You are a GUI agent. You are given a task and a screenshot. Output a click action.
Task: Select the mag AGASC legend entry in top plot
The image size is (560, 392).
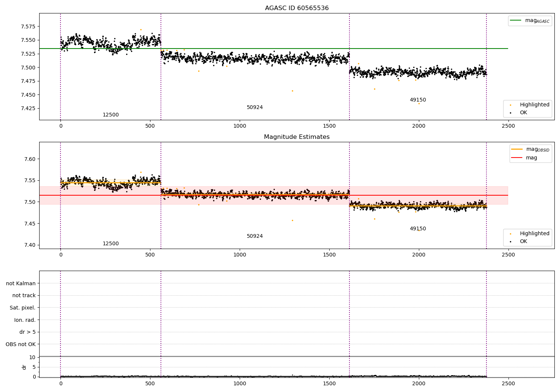point(530,21)
